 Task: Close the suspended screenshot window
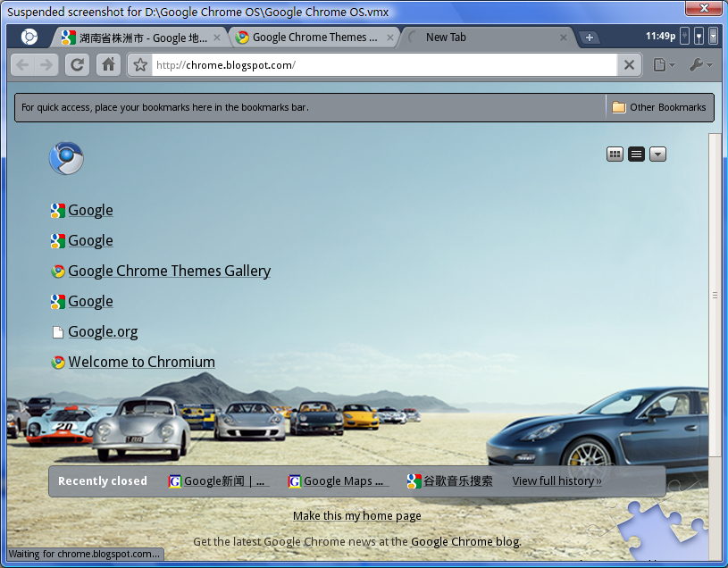(x=704, y=7)
